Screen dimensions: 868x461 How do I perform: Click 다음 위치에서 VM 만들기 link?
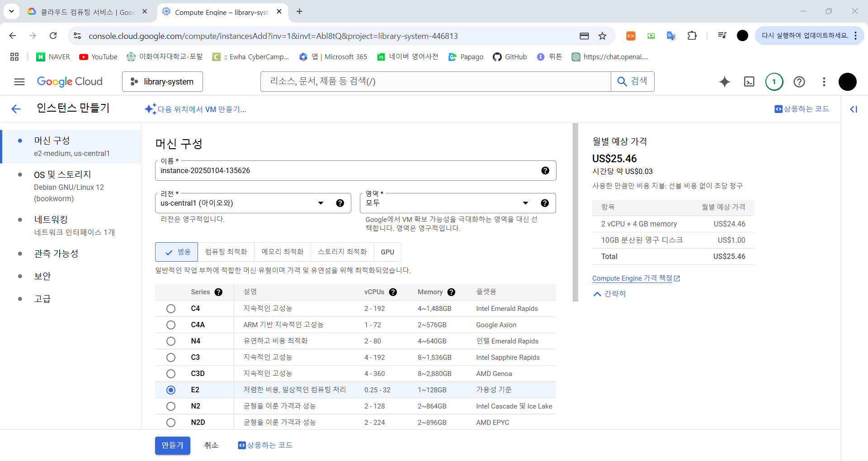click(x=196, y=109)
